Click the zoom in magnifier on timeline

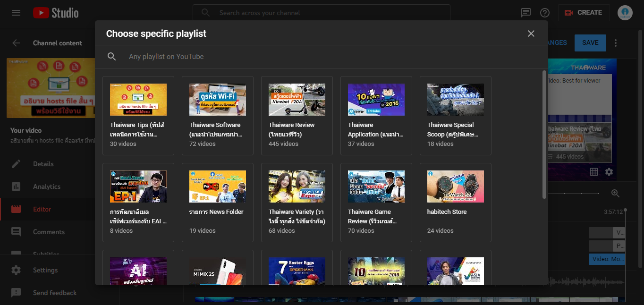click(615, 193)
